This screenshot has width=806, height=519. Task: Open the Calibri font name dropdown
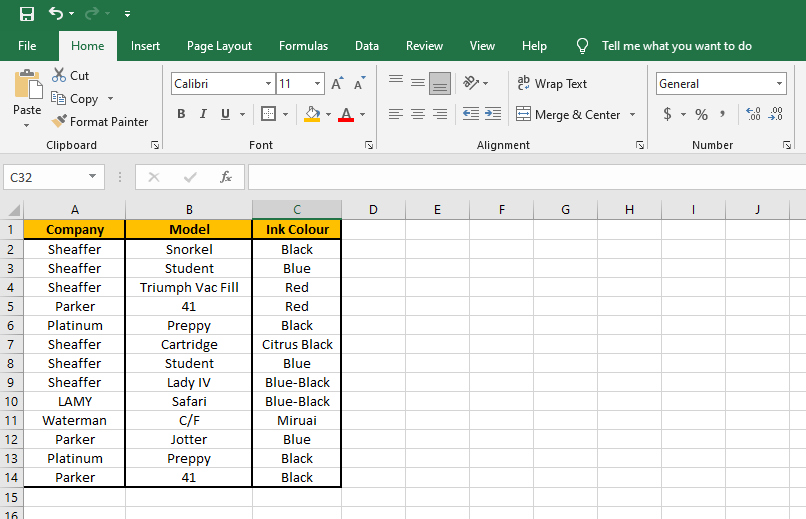click(x=268, y=84)
